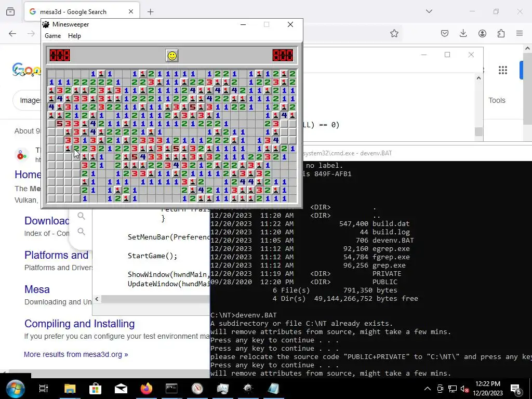Image resolution: width=532 pixels, height=399 pixels.
Task: Open the Firefox downloads panel
Action: coord(463,33)
